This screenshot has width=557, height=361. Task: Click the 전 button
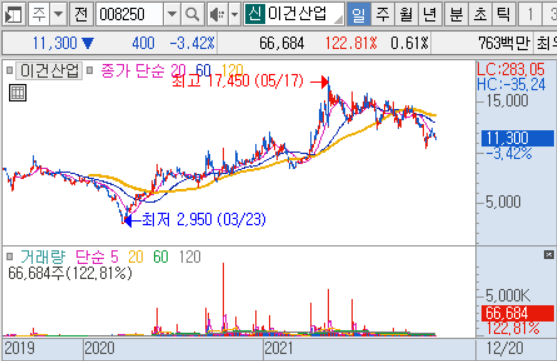[81, 15]
